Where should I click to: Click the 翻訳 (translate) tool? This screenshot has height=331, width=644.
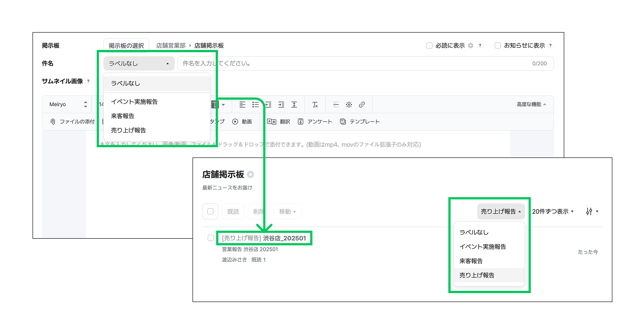279,121
